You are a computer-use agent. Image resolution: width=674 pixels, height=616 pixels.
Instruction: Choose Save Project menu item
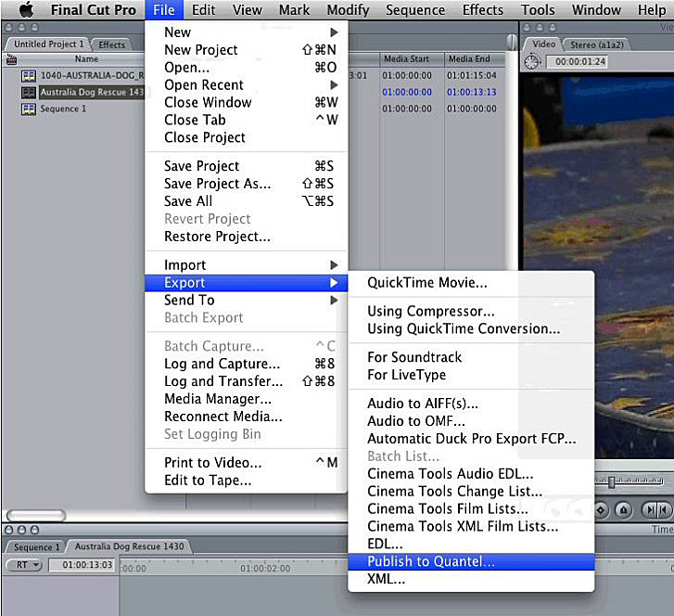click(x=247, y=166)
